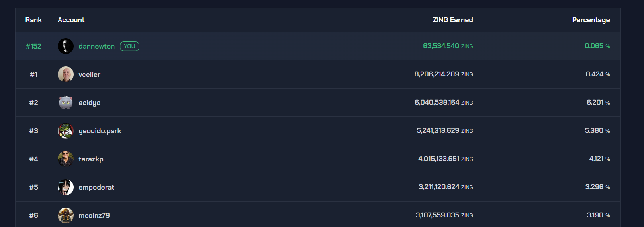644x227 pixels.
Task: Open the dannewton account link
Action: pyautogui.click(x=97, y=46)
